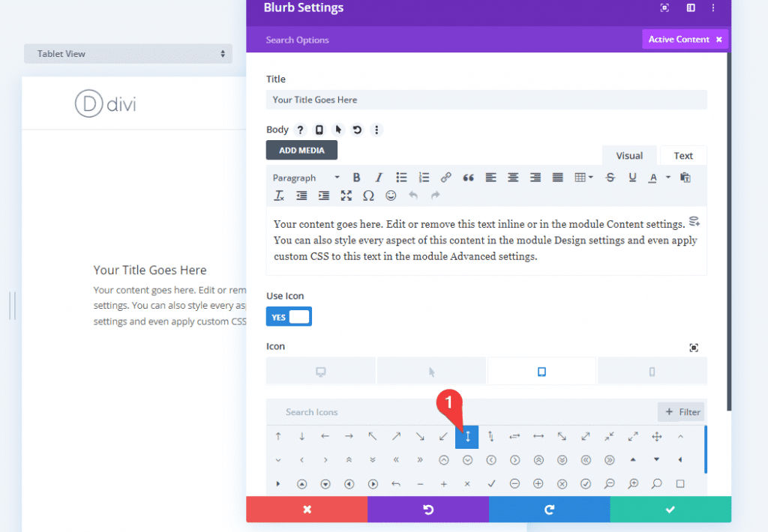Click icon list scrollbar
This screenshot has height=532, width=768.
coord(705,450)
